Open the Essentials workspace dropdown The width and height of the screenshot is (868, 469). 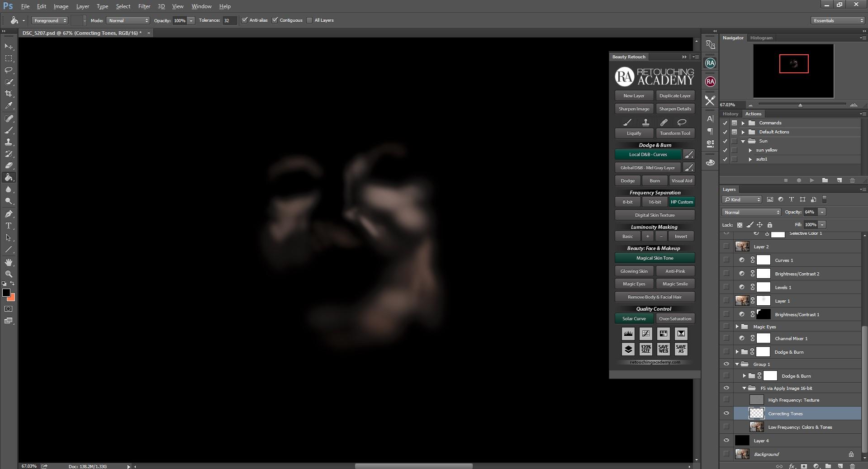pyautogui.click(x=838, y=20)
